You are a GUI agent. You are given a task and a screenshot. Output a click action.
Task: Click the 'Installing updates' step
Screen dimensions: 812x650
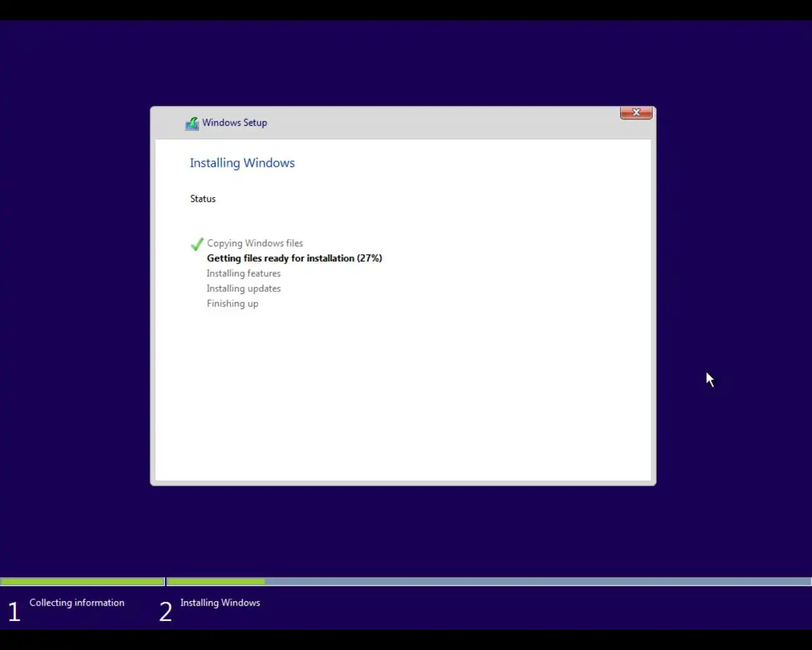point(244,289)
